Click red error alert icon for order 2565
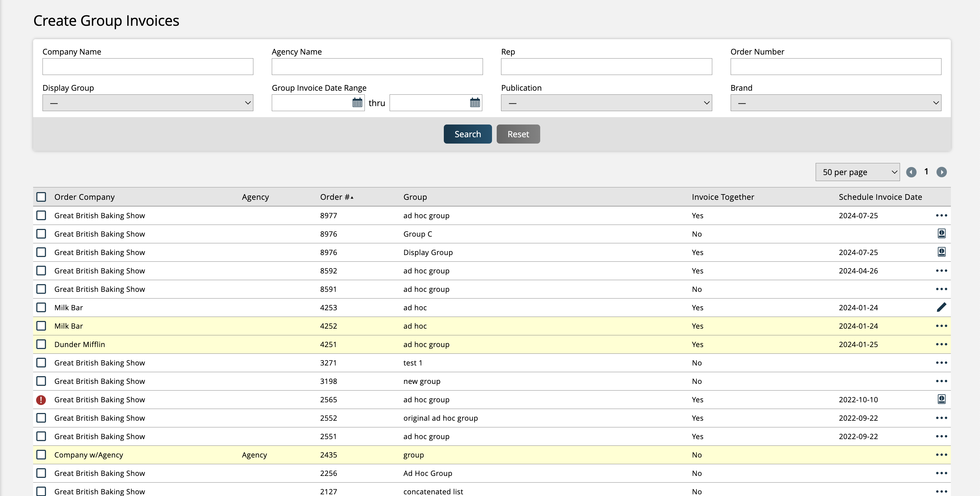980x496 pixels. (x=41, y=400)
